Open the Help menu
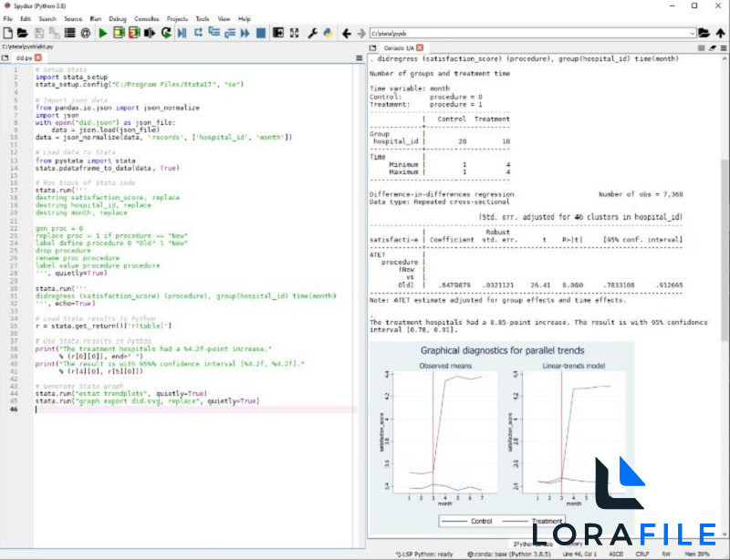This screenshot has height=560, width=730. click(244, 19)
